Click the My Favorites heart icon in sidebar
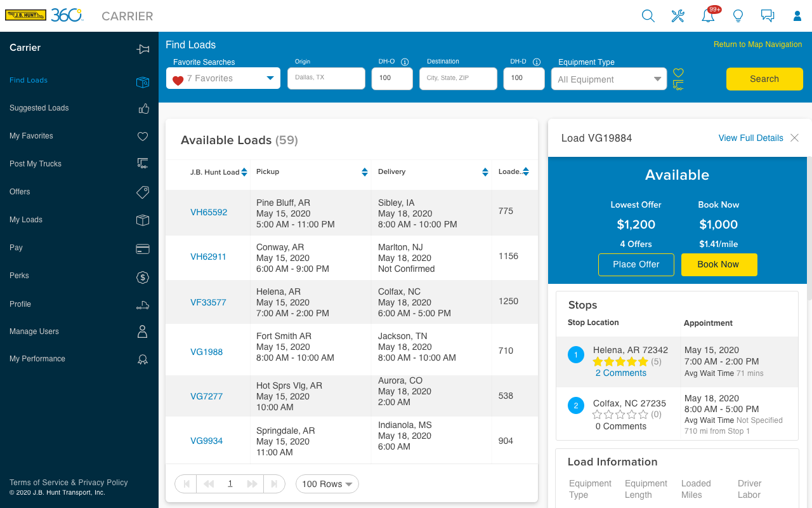The image size is (812, 508). 143,136
